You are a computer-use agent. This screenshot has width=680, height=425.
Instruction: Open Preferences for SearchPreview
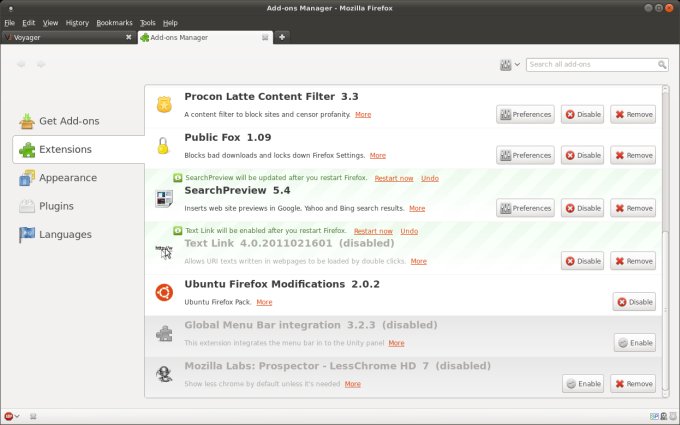(x=525, y=208)
